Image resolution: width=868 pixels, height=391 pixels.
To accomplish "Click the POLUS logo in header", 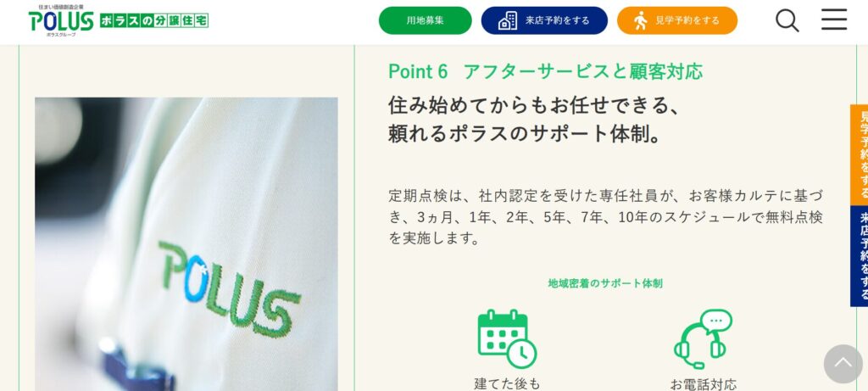I will pos(61,20).
